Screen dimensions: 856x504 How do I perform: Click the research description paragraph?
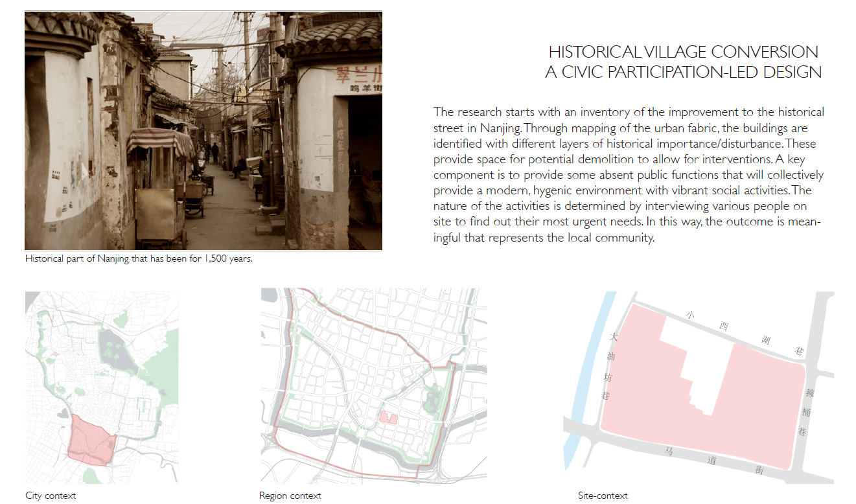pos(628,175)
